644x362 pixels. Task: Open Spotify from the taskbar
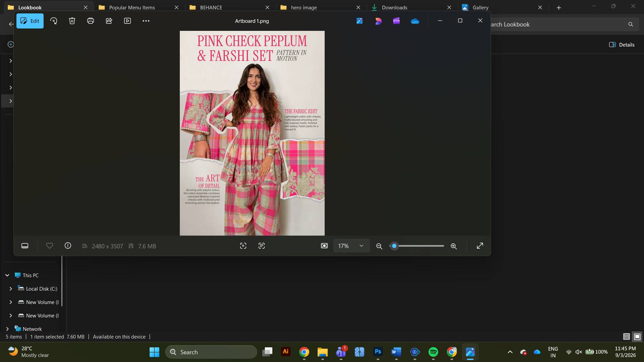click(x=433, y=352)
